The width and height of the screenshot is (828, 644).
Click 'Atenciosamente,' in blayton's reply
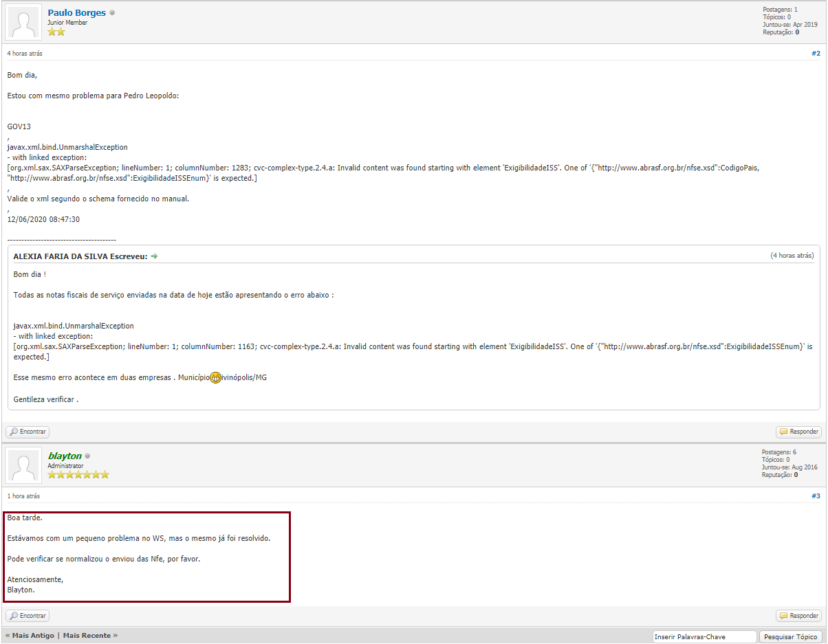35,579
